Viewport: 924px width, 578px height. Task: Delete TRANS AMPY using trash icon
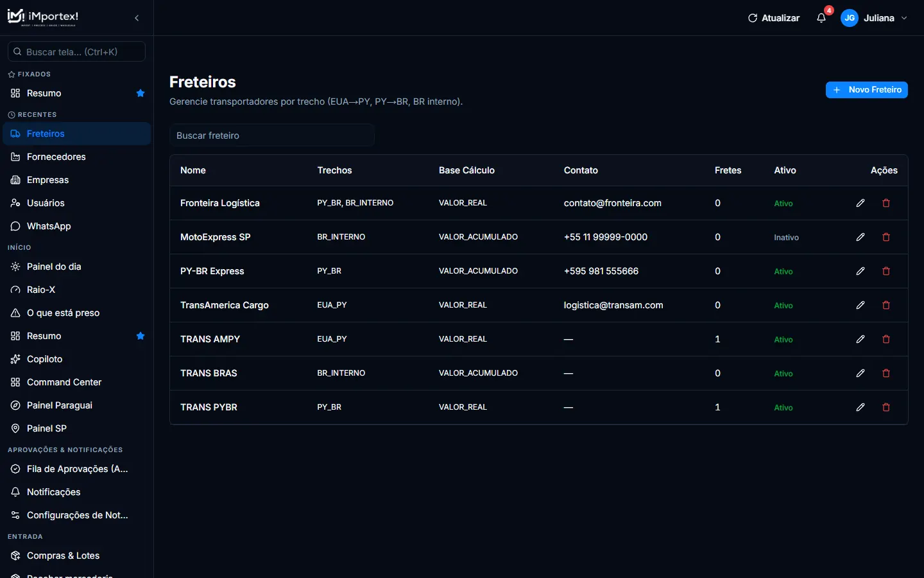886,339
